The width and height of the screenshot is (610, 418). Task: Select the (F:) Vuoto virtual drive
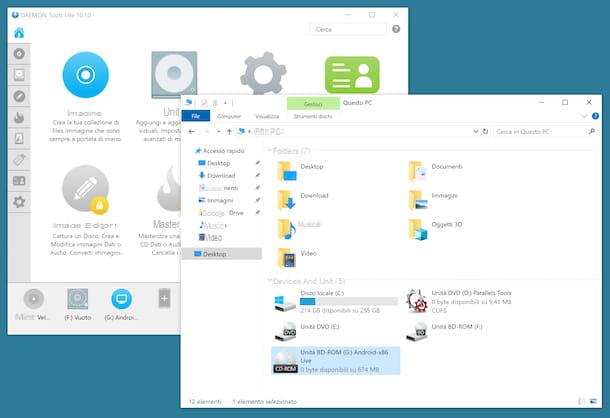pyautogui.click(x=77, y=299)
